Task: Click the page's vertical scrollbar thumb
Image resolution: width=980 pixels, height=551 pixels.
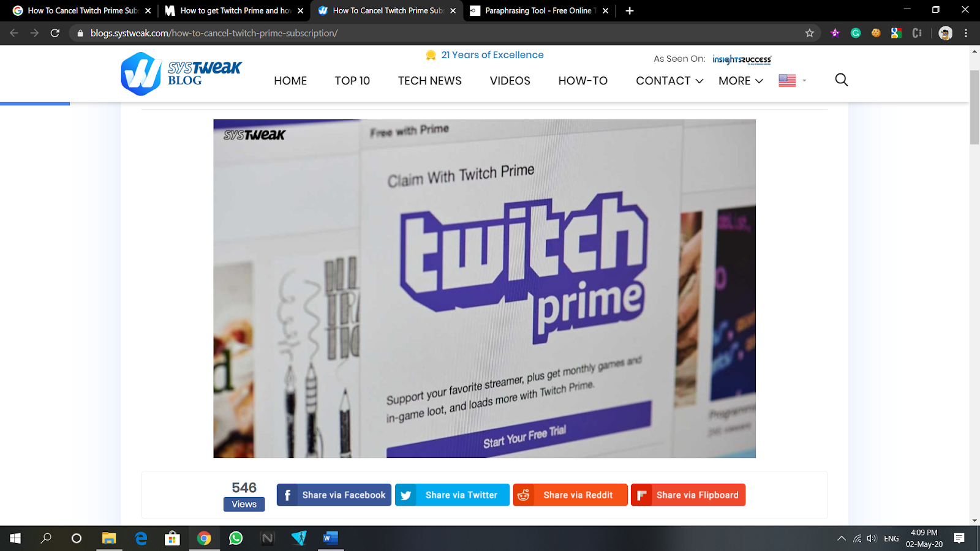Action: coord(974,107)
